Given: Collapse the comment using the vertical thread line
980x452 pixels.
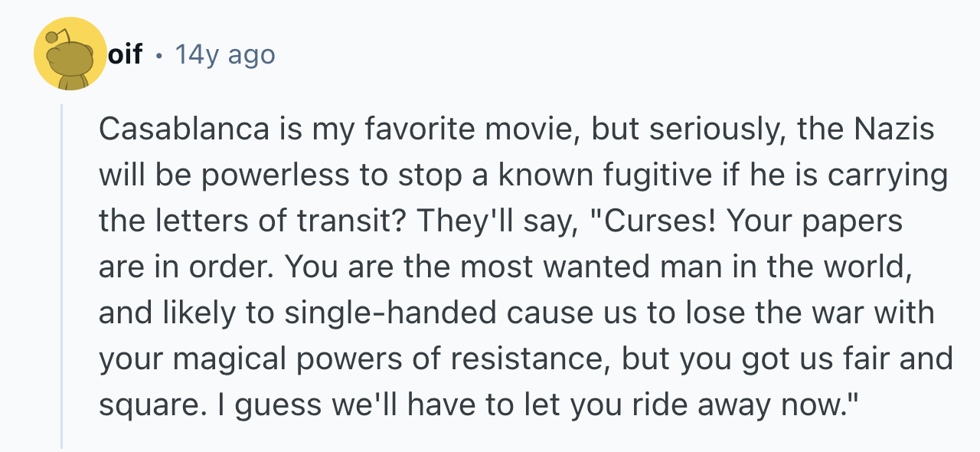Looking at the screenshot, I should coord(61,276).
